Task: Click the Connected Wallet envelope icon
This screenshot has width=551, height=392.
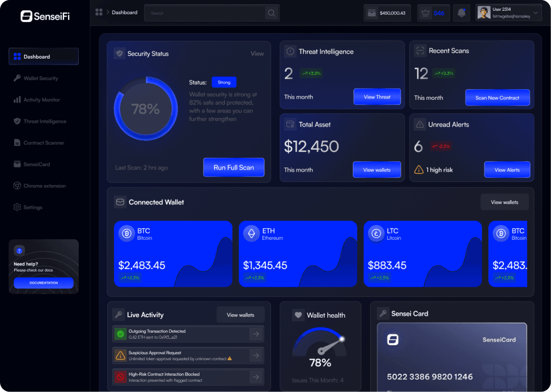Action: (120, 202)
